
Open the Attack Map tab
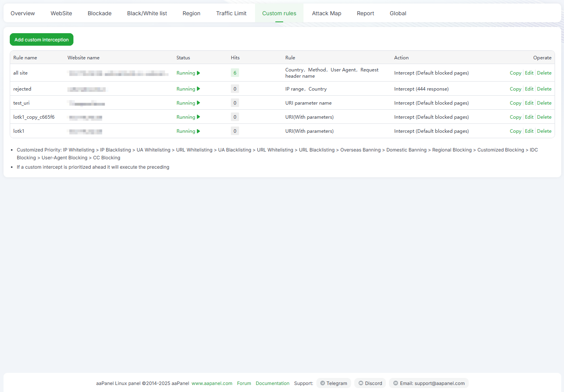pyautogui.click(x=327, y=13)
